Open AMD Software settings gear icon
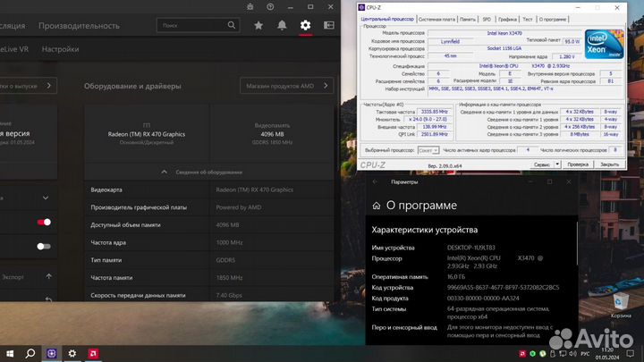The height and width of the screenshot is (362, 644). pyautogui.click(x=306, y=25)
